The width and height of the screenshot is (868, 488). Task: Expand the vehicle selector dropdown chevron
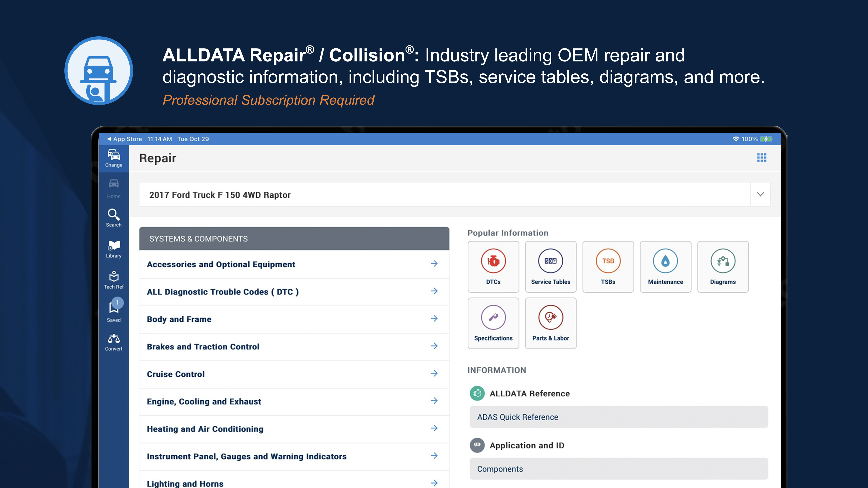(760, 194)
